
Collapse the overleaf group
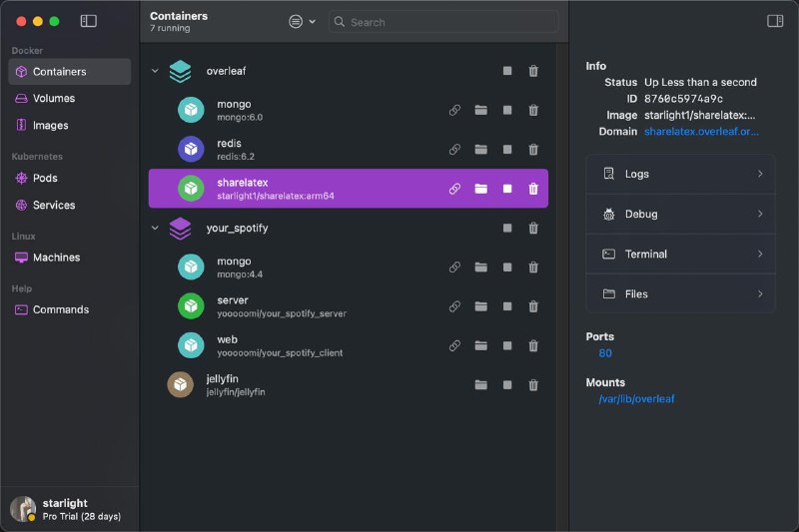(x=155, y=71)
